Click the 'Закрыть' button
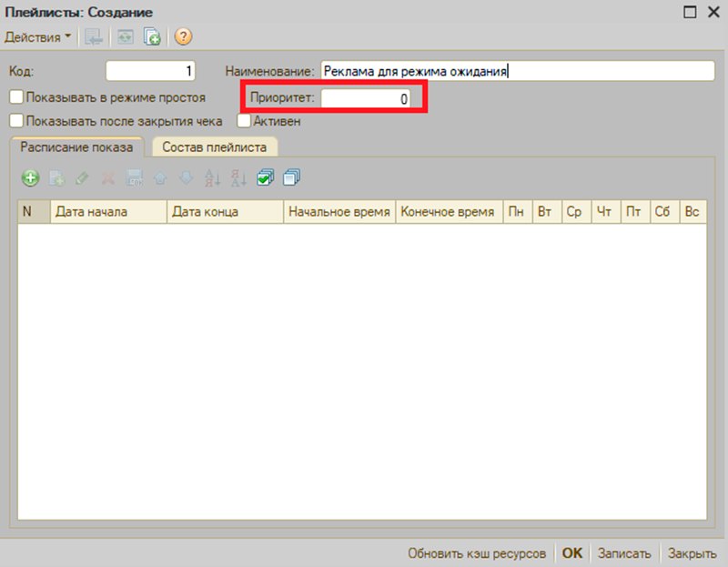Viewport: 728px width, 567px height. click(692, 553)
